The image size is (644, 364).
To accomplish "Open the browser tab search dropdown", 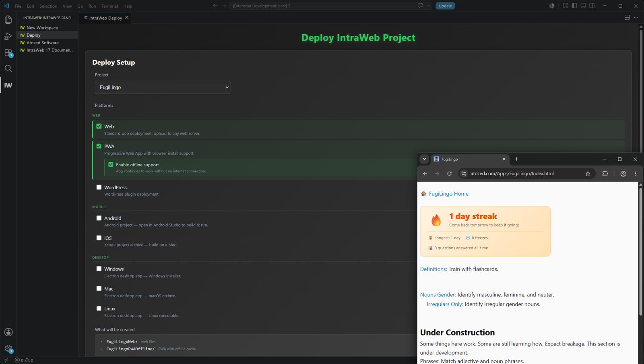I will click(424, 159).
